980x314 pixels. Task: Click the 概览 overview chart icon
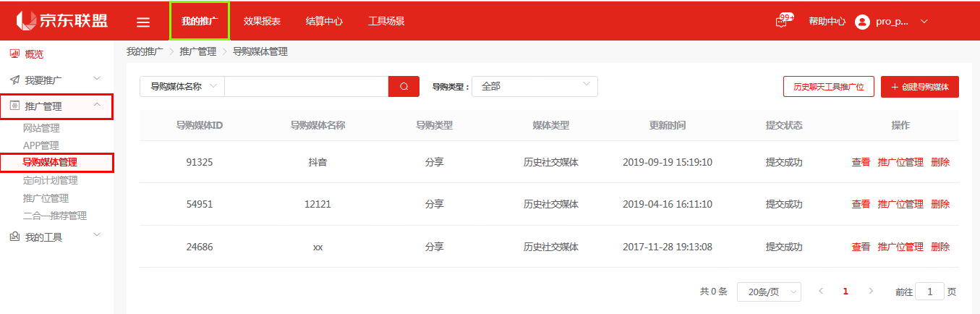click(14, 54)
